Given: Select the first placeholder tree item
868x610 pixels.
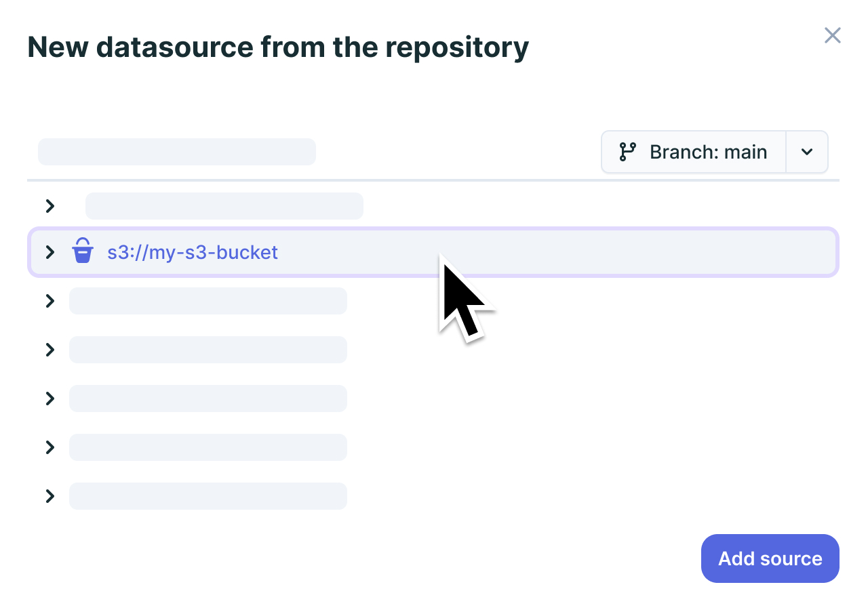Looking at the screenshot, I should point(224,206).
